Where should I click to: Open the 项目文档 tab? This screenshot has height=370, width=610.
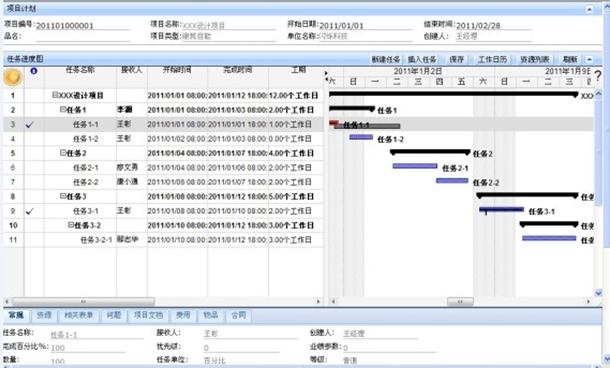tap(148, 315)
